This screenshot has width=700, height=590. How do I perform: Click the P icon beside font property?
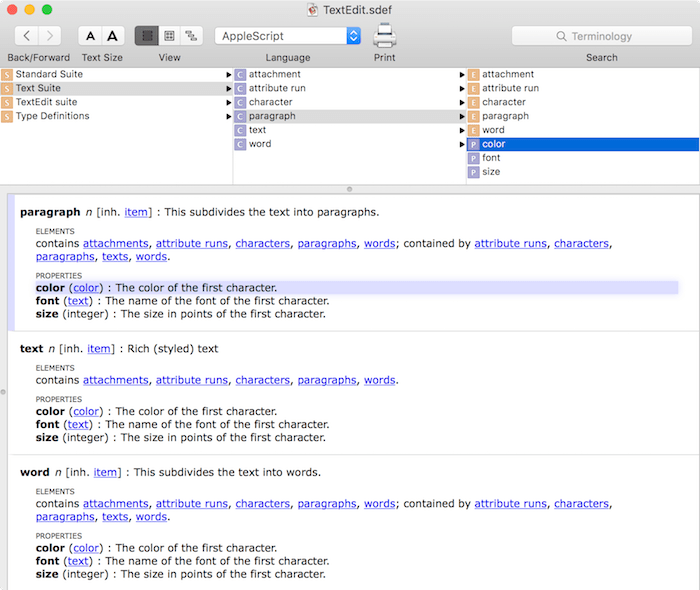[x=473, y=158]
